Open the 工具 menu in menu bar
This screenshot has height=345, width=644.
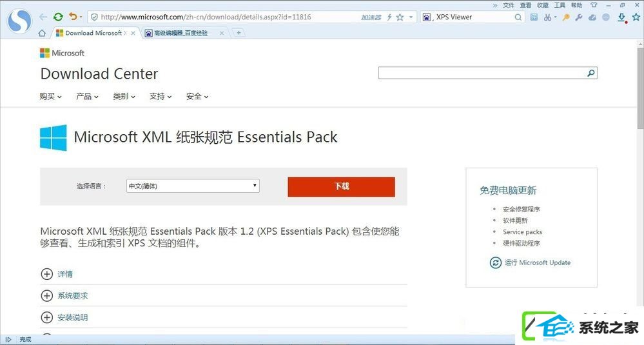point(560,5)
